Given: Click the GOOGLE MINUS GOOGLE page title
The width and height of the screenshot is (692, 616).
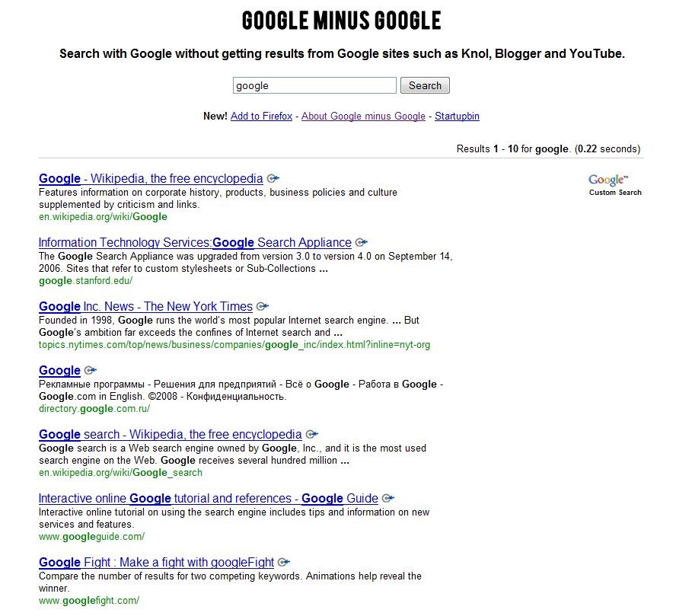Looking at the screenshot, I should coord(342,21).
